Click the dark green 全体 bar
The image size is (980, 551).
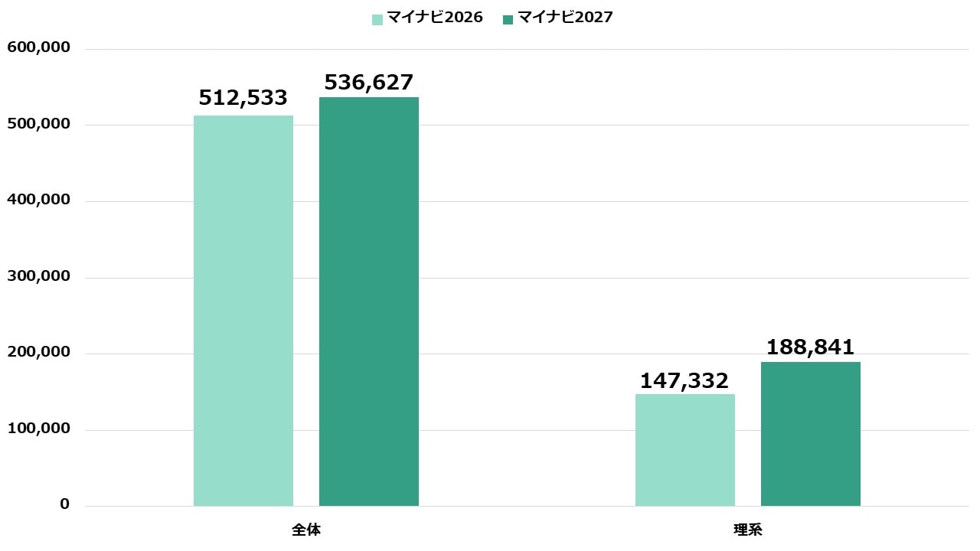[x=369, y=301]
